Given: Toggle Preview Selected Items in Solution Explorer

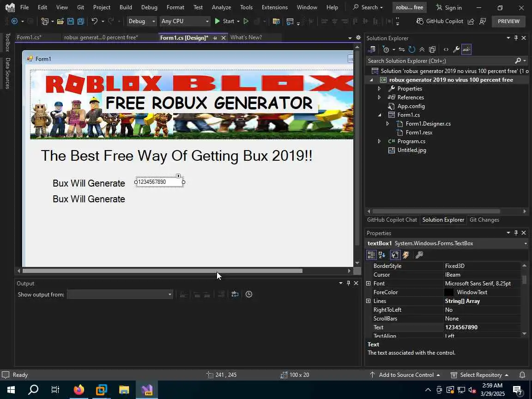Looking at the screenshot, I should click(x=466, y=49).
